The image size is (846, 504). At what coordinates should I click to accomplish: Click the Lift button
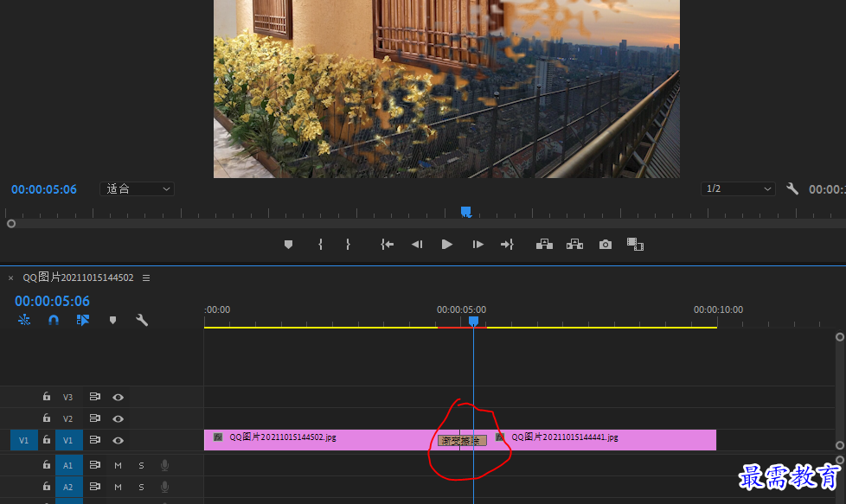(544, 245)
